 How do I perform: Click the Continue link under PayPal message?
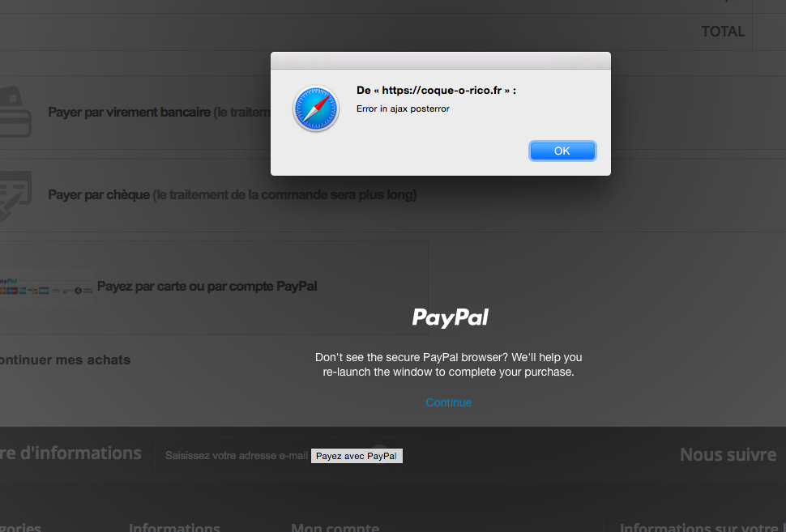click(x=449, y=402)
